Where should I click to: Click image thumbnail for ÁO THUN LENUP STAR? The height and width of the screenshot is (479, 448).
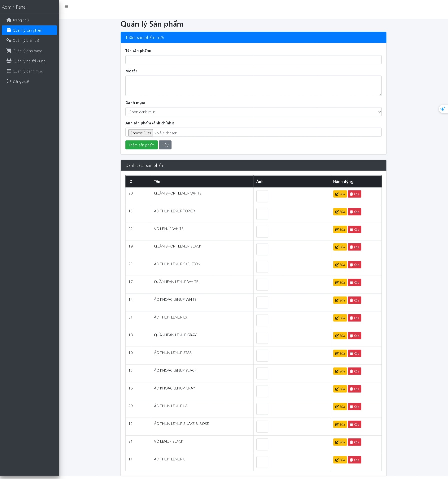(262, 356)
